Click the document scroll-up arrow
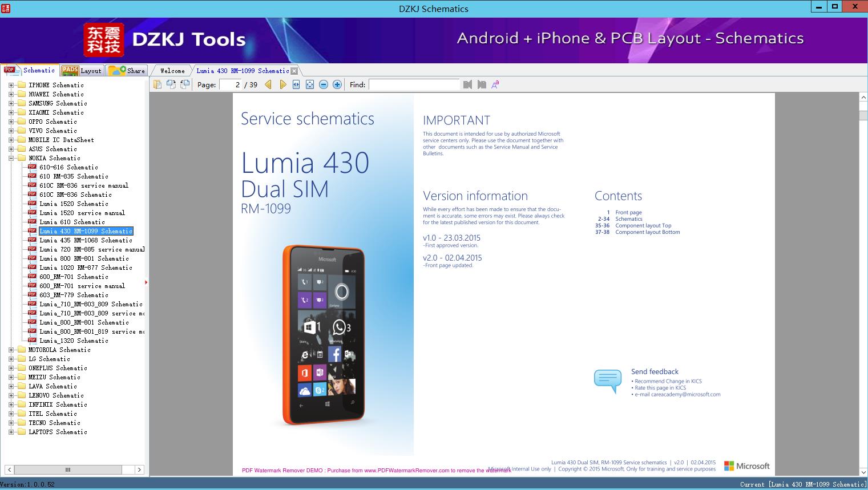The height and width of the screenshot is (490, 868). coord(863,98)
